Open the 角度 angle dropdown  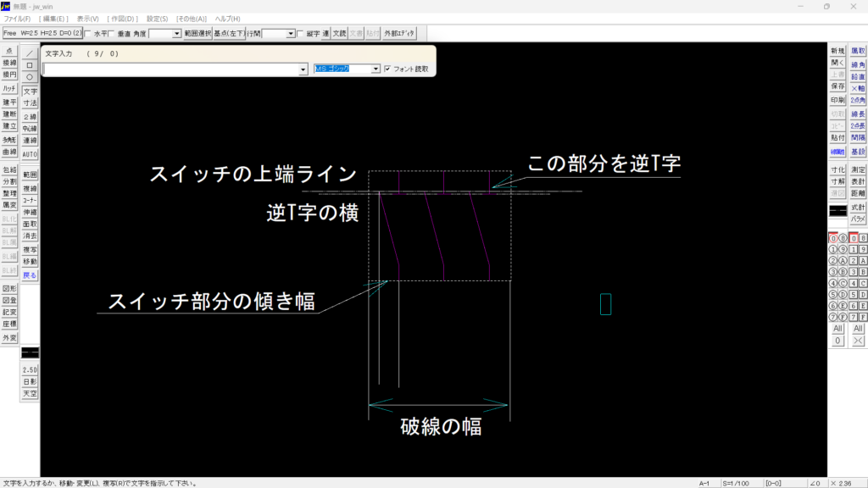tap(176, 34)
